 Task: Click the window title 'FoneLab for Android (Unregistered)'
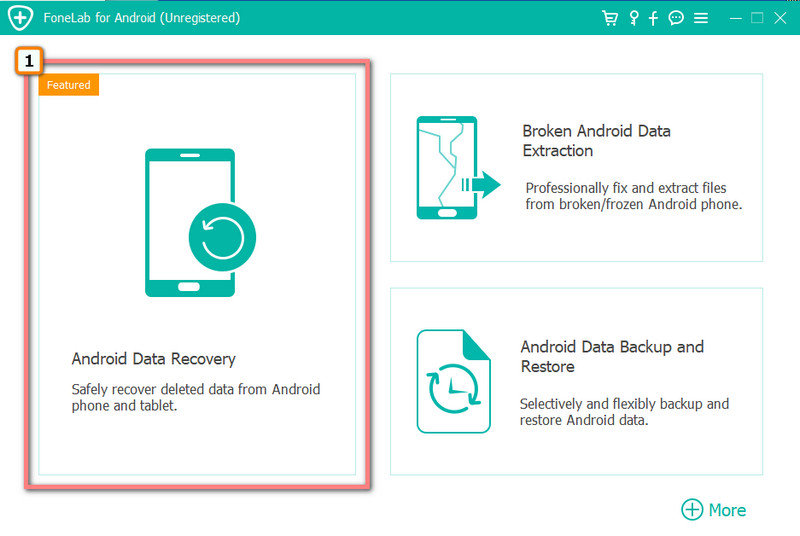pos(141,18)
